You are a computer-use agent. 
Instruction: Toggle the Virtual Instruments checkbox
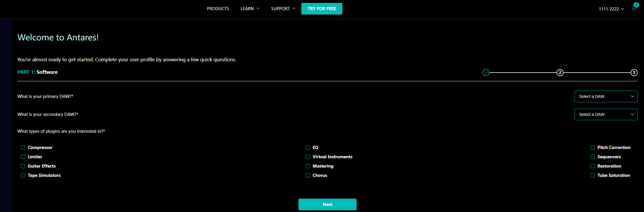coord(308,157)
